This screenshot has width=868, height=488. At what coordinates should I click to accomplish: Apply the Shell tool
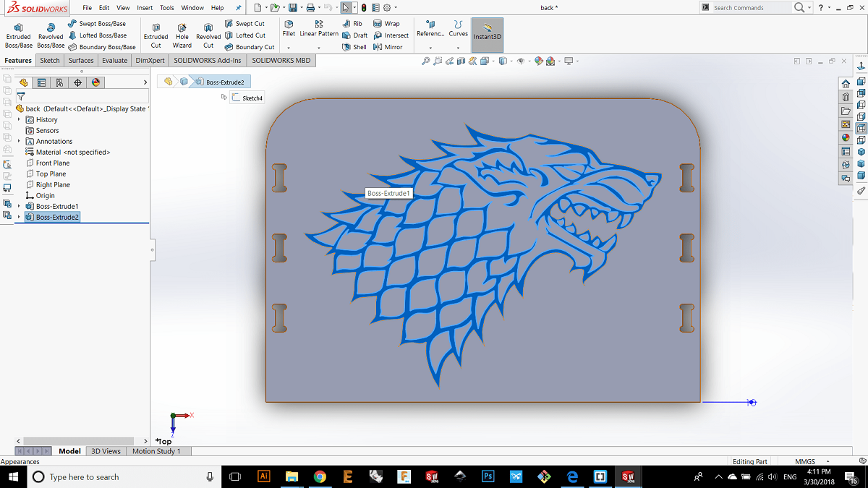pos(354,47)
